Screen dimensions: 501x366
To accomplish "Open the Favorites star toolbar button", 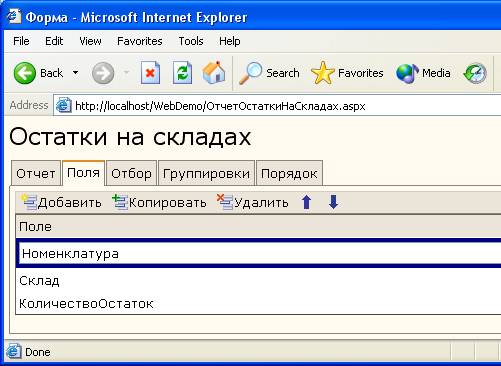I will pos(347,73).
